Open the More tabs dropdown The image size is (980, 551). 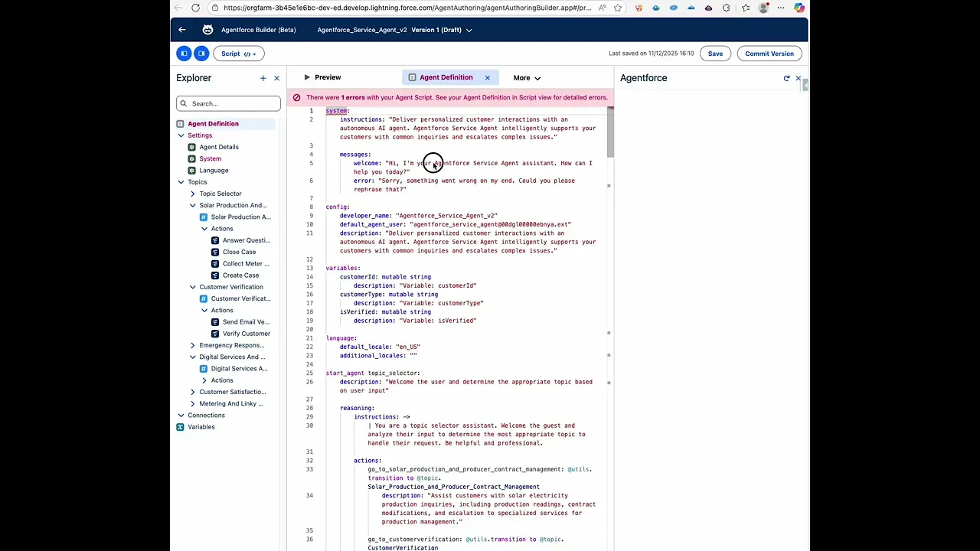[x=527, y=78]
